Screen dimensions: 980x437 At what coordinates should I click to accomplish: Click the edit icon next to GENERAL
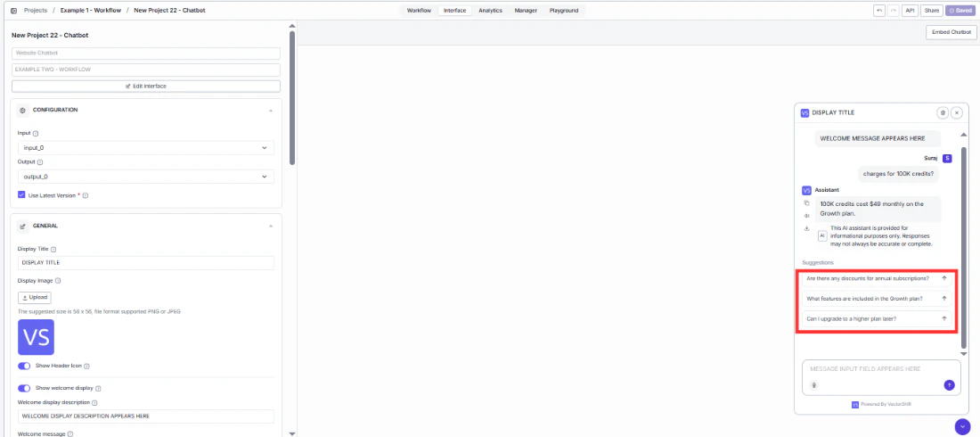tap(23, 226)
